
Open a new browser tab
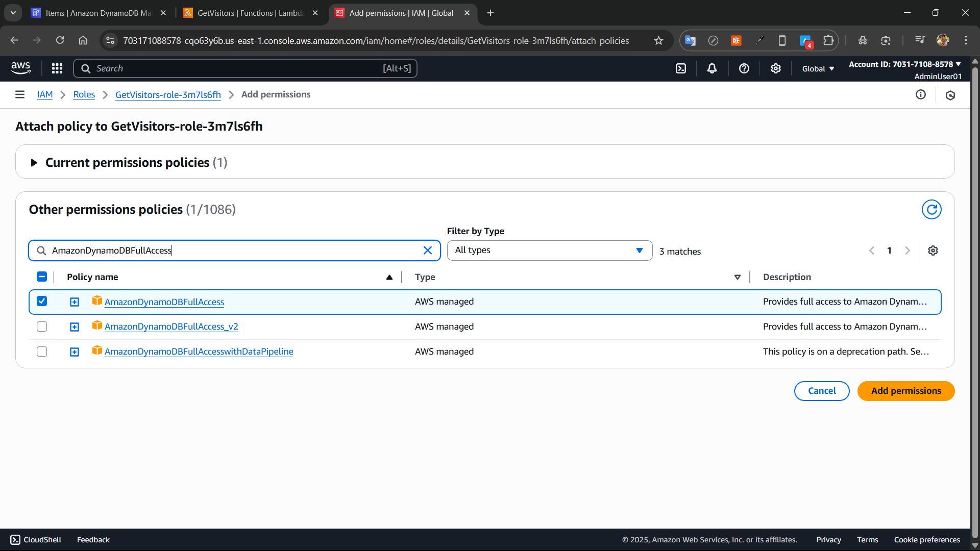tap(491, 13)
